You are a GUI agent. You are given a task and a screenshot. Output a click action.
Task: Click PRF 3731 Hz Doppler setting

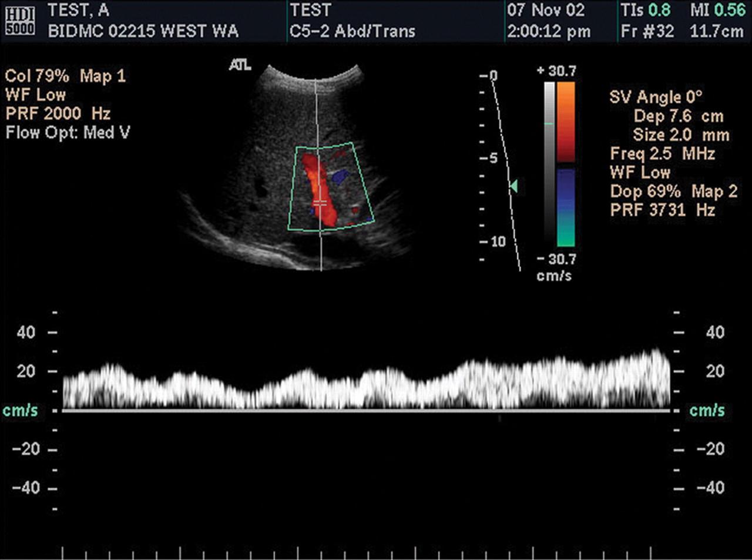(x=663, y=210)
